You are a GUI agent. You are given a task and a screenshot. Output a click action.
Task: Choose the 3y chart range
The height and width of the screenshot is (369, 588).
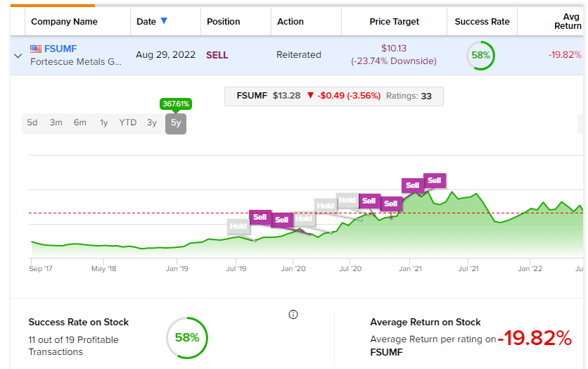(152, 123)
